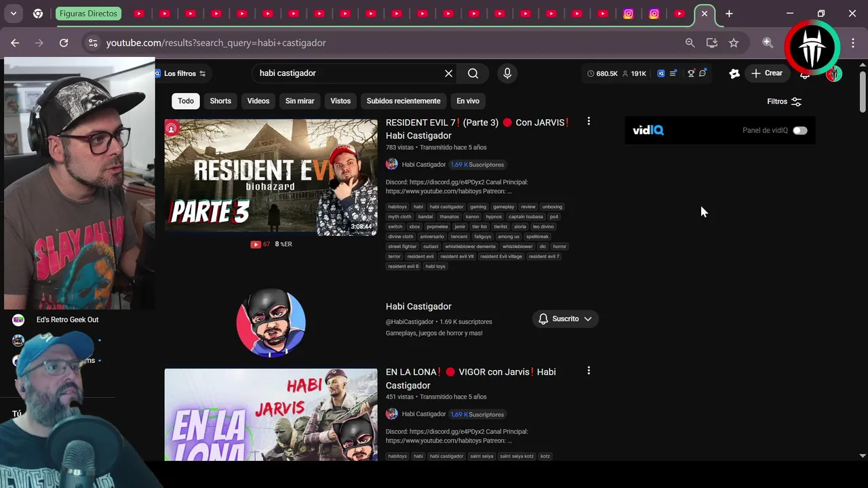The height and width of the screenshot is (488, 868).
Task: Click the Crear create button
Action: 767,73
